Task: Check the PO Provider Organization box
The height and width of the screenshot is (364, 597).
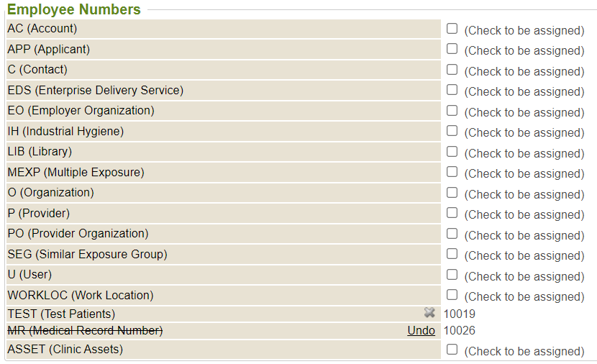Action: pyautogui.click(x=452, y=234)
